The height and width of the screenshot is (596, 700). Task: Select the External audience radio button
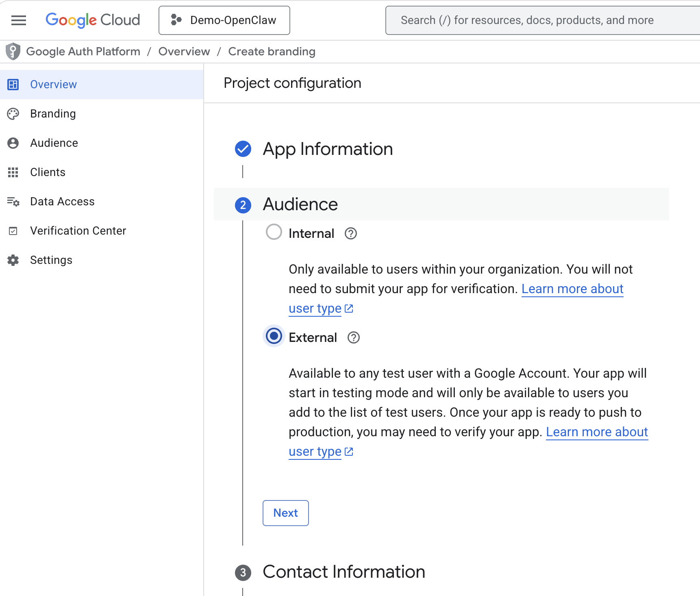pyautogui.click(x=273, y=336)
